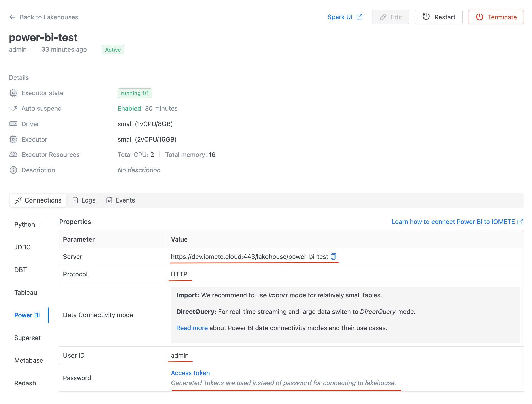Select Tableau connection type

click(x=25, y=292)
